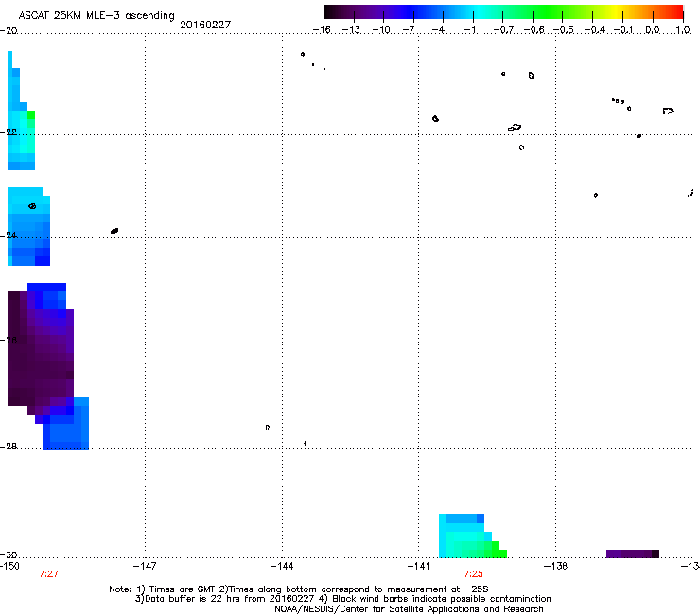
Task: Click the red "7:27" pass time label
Action: coord(48,574)
